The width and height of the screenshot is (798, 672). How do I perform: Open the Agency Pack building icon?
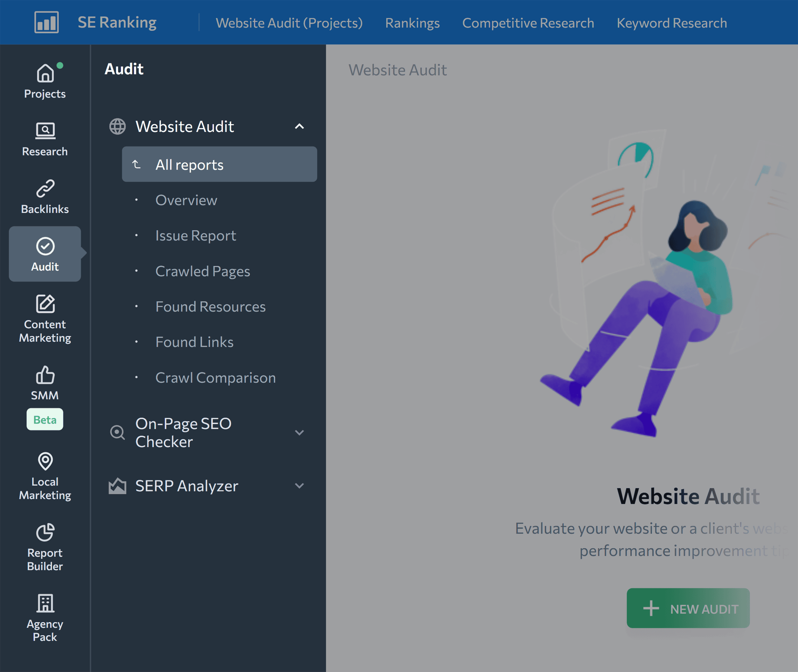pos(45,604)
